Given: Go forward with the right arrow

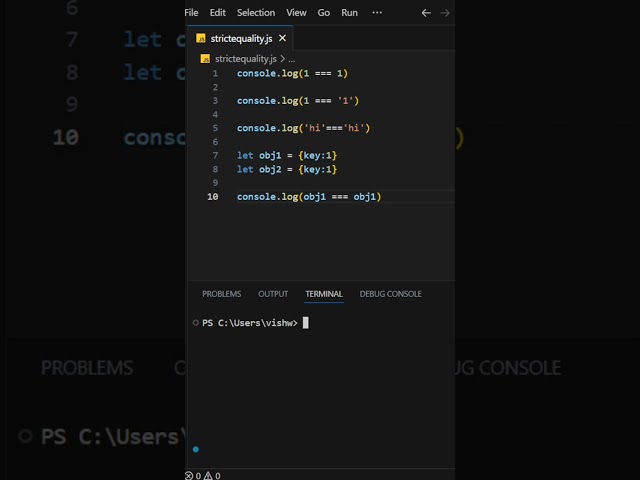Looking at the screenshot, I should (x=445, y=13).
